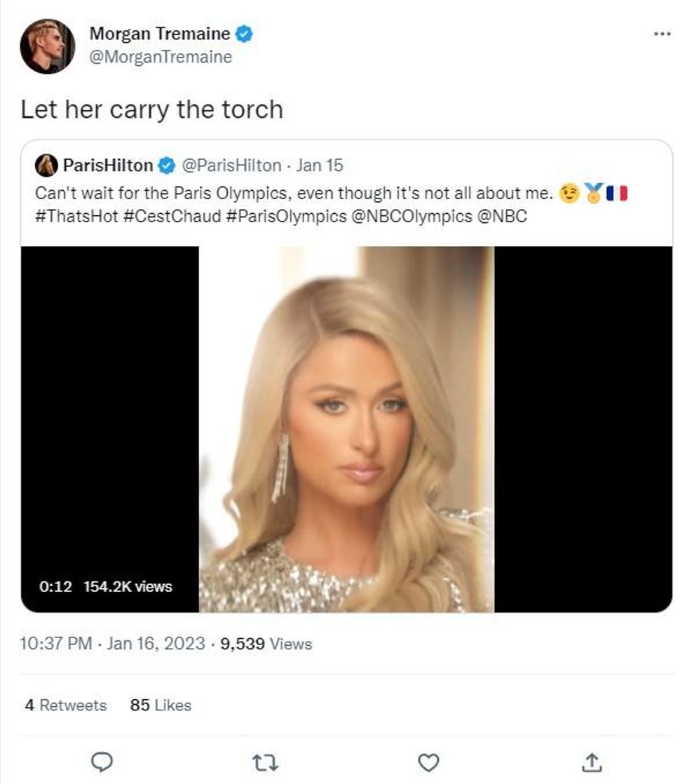Open the @MorganTremaine handle link
The width and height of the screenshot is (687, 784).
[x=161, y=57]
